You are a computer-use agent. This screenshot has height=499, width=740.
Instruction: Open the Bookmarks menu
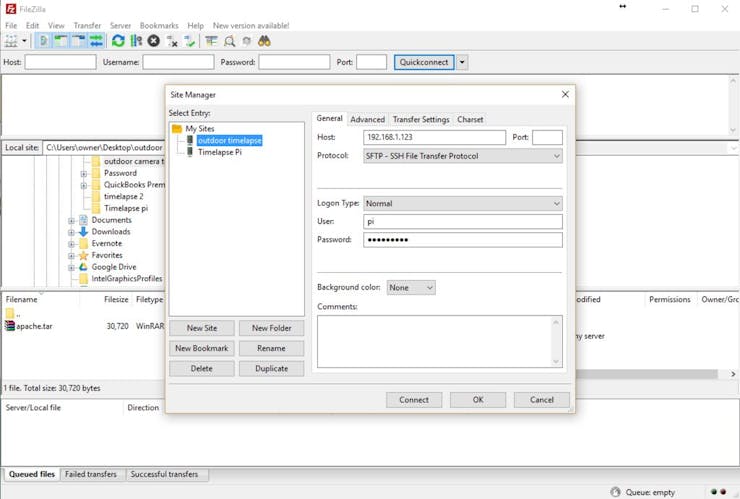159,25
